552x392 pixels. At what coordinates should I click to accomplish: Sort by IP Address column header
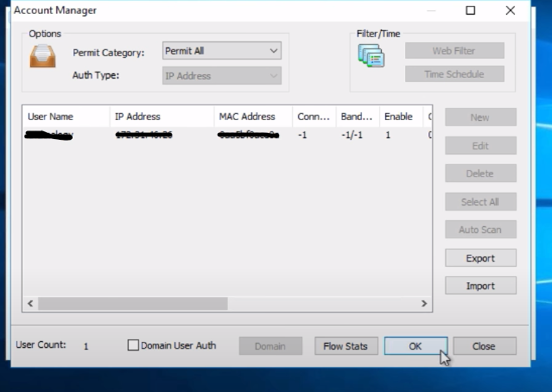(162, 117)
